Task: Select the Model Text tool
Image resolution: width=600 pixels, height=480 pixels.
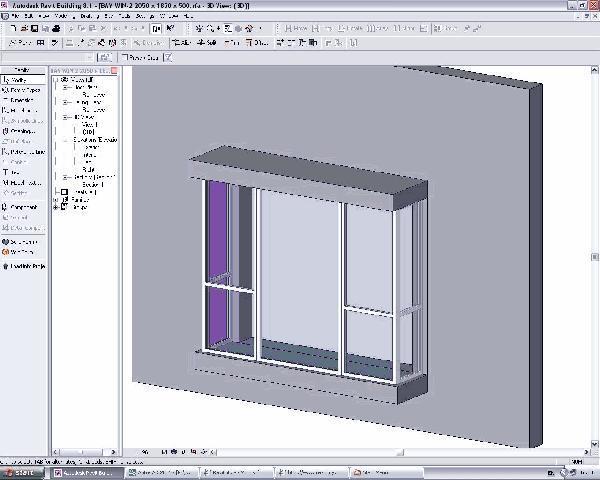Action: tap(23, 183)
